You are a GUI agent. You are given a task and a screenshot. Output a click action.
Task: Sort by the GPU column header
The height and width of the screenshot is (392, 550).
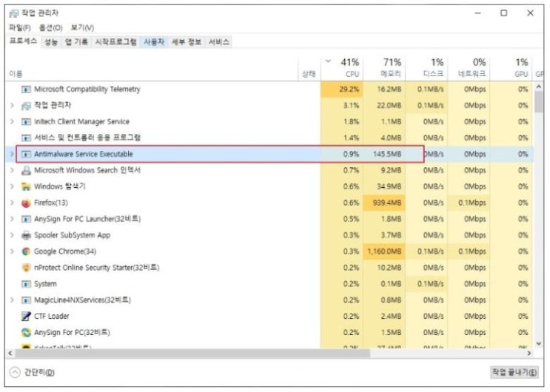(x=511, y=67)
